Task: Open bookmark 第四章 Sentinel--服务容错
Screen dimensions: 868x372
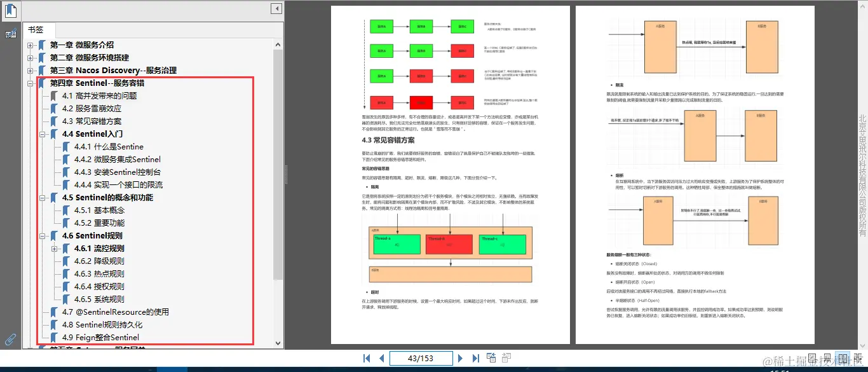Action: (x=97, y=83)
